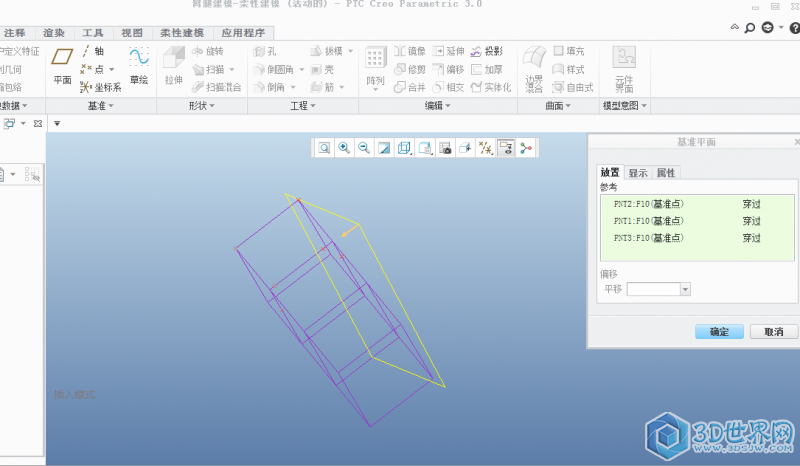Open the 工具 ribbon tab
This screenshot has height=466, width=800.
point(93,33)
